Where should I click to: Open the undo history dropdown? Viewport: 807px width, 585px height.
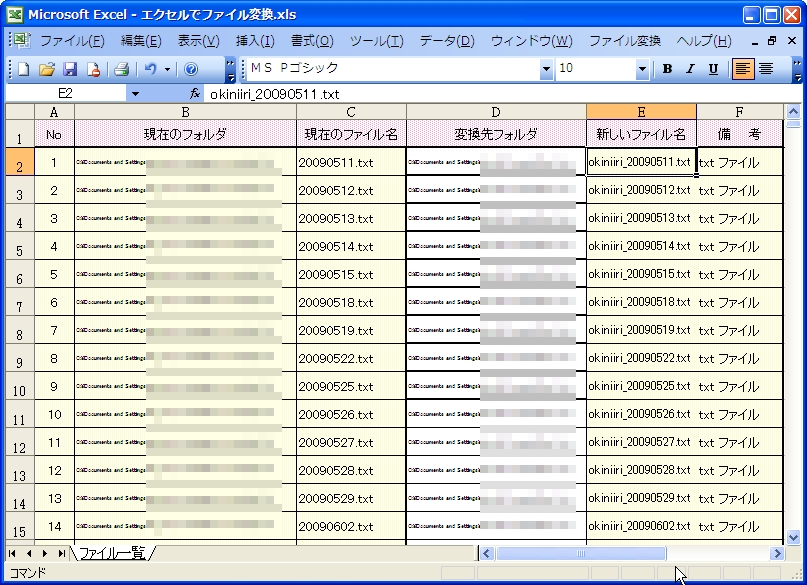[166, 69]
